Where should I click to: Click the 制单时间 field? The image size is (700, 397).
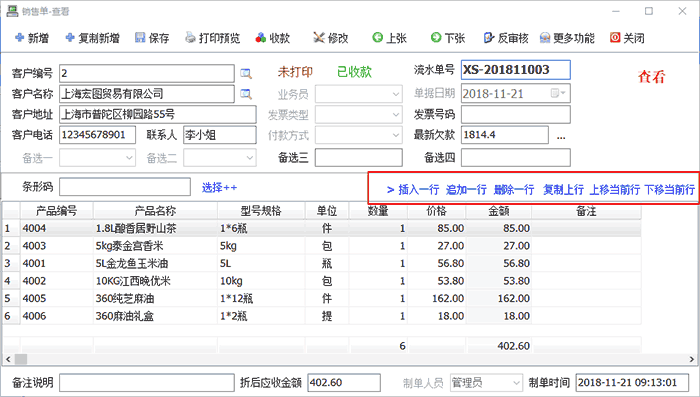coord(632,383)
